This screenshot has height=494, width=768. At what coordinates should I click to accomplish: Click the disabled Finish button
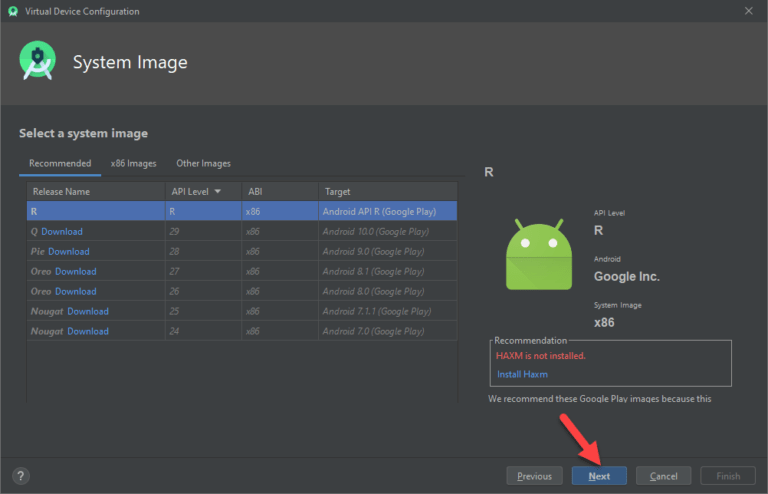[x=728, y=476]
